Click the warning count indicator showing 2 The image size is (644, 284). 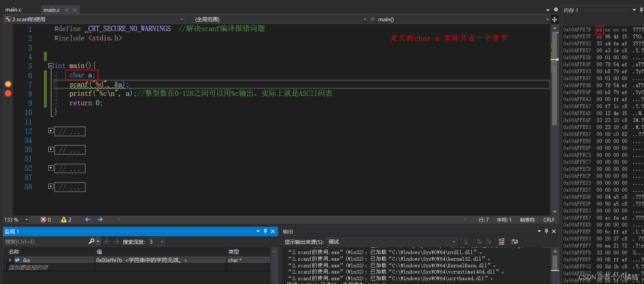click(x=66, y=220)
